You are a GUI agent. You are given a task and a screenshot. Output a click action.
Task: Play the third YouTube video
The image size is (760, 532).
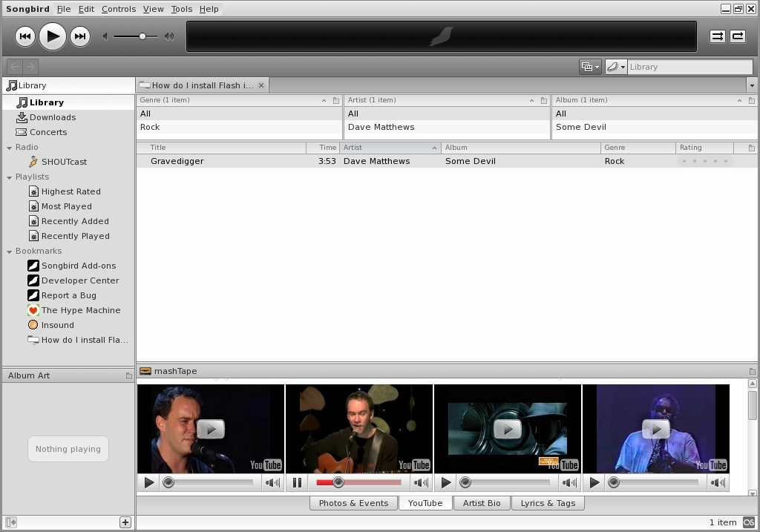(446, 482)
